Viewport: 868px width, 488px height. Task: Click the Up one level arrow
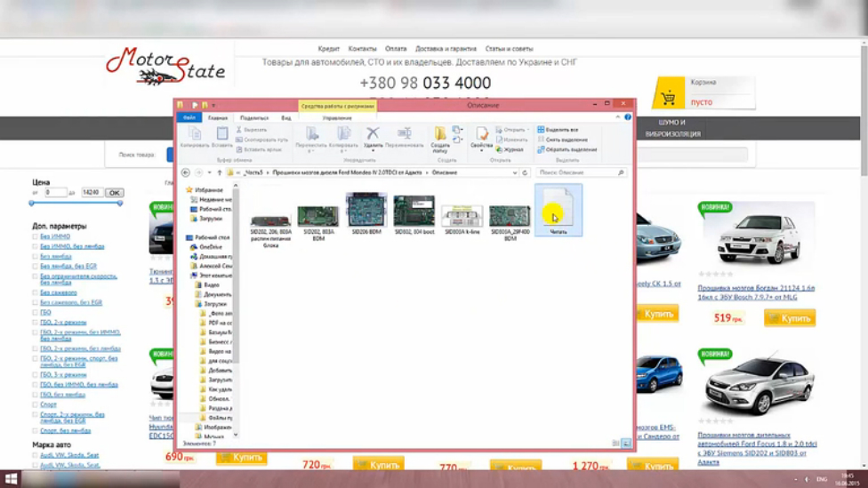pyautogui.click(x=220, y=172)
